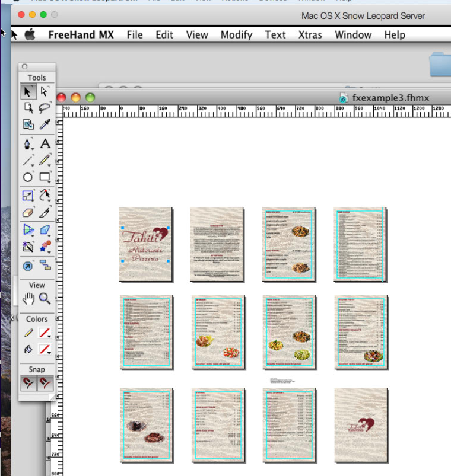Open the fill color dropdown swatch

45,350
